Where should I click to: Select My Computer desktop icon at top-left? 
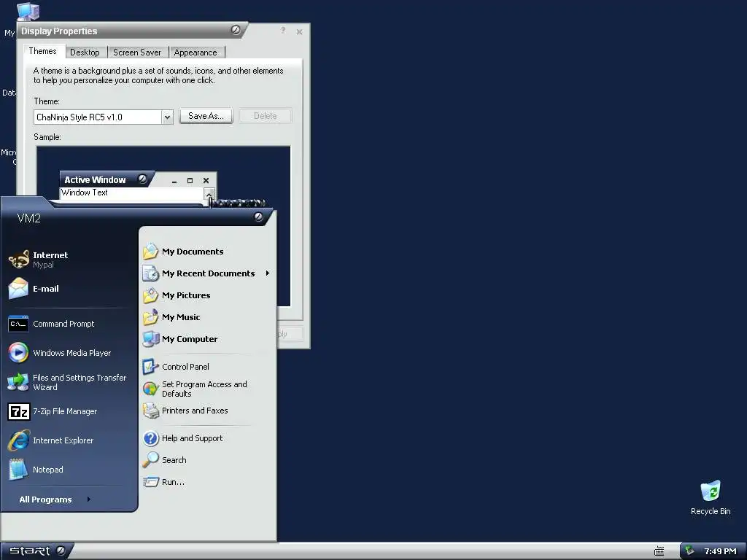(x=28, y=12)
